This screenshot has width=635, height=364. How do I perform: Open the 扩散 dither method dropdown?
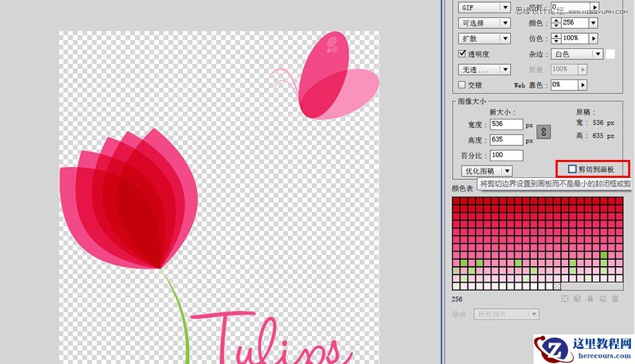484,39
